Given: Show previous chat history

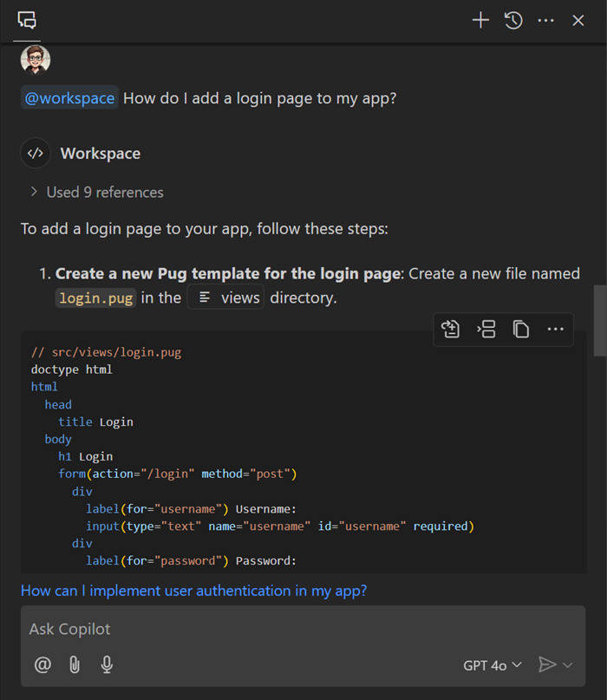Looking at the screenshot, I should click(512, 20).
